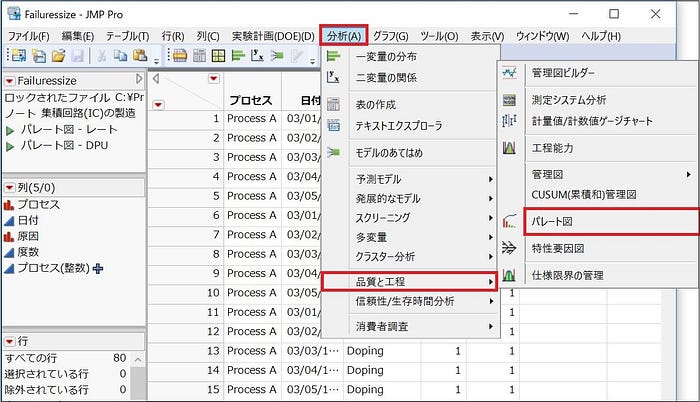Select the 度数 column in the columns list
700x402 pixels.
pos(28,252)
